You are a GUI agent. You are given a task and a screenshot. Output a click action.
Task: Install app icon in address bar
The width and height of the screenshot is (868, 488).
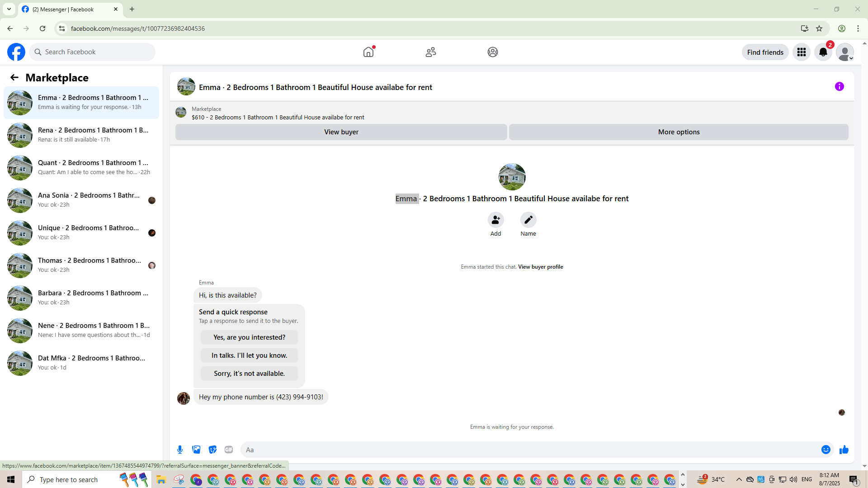tap(805, 28)
